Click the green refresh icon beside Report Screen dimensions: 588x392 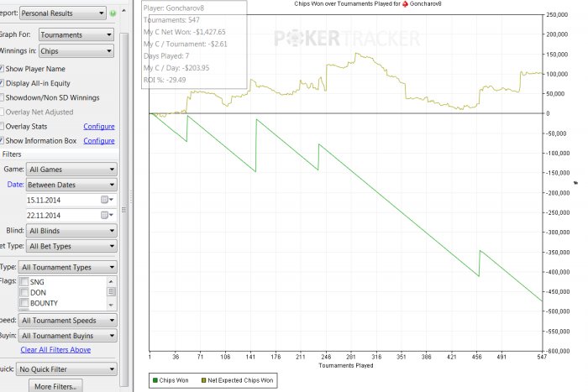(x=113, y=13)
